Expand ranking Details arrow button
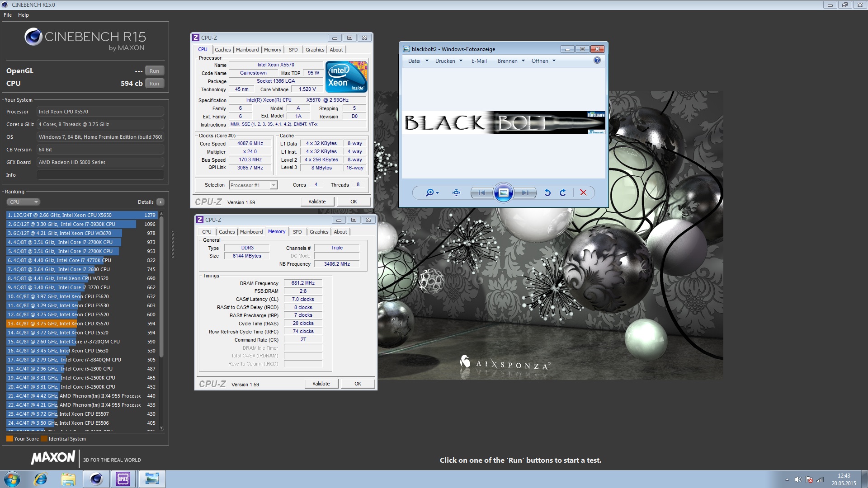The image size is (868, 488). click(x=160, y=202)
